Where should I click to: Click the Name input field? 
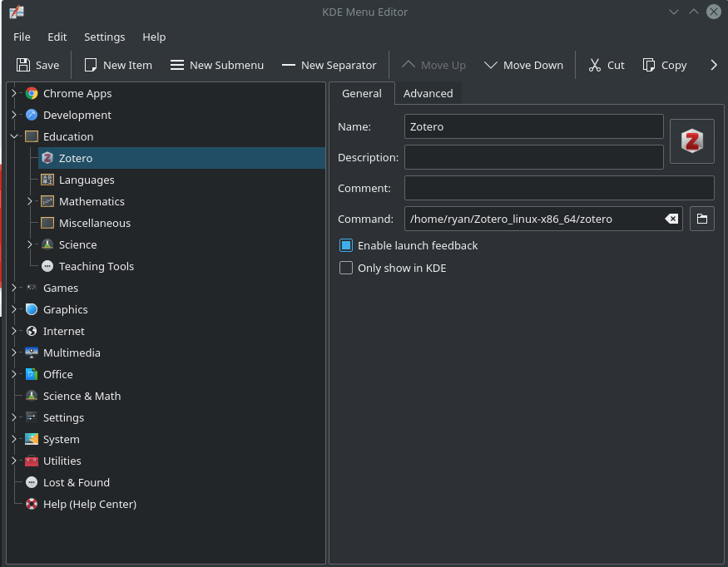[533, 126]
